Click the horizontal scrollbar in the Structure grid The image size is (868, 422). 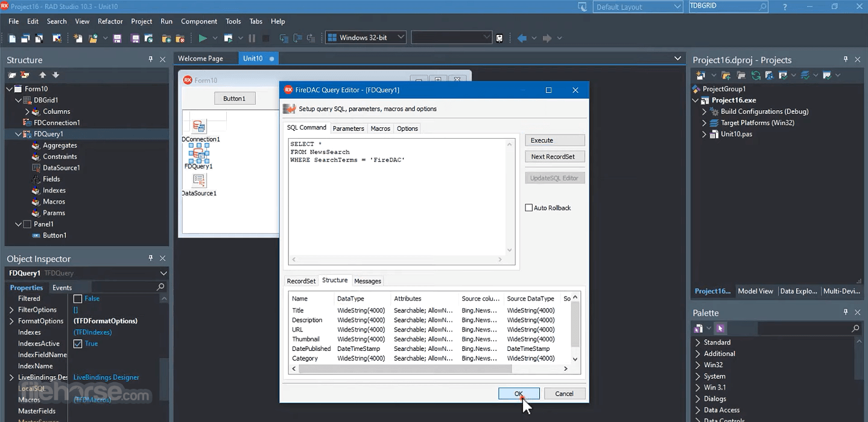(405, 368)
